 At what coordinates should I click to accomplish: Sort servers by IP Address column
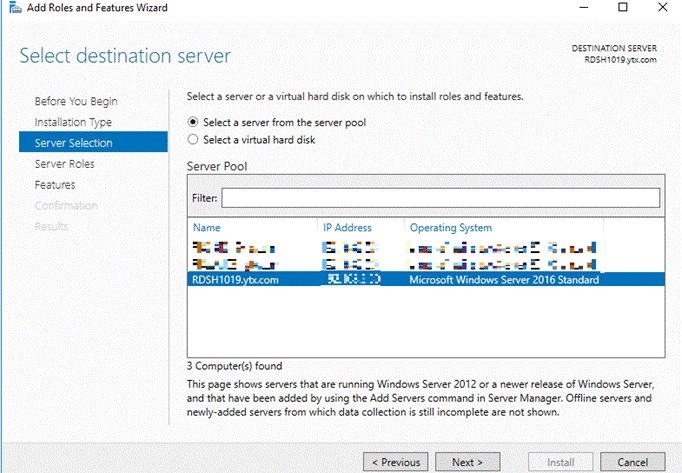coord(347,228)
